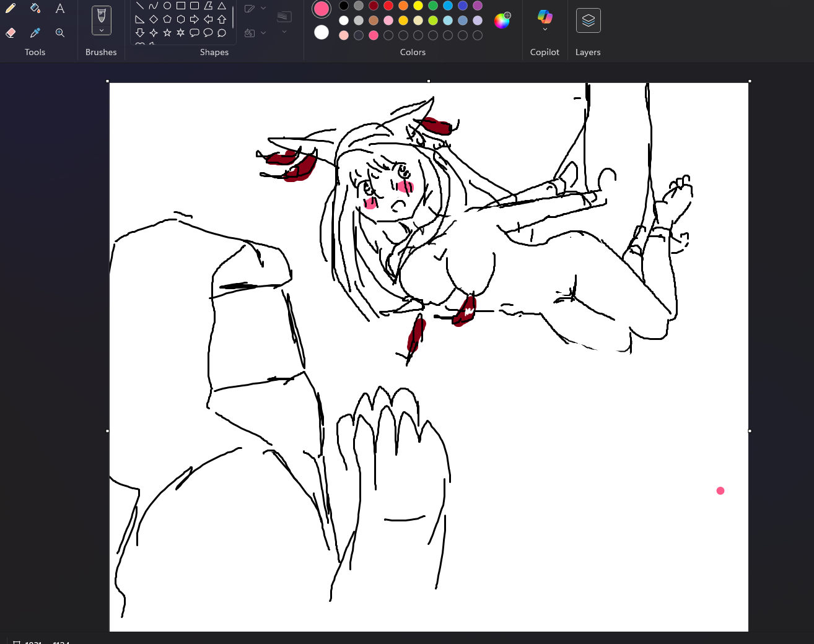814x644 pixels.
Task: Pick the Down arrow shape
Action: tap(140, 33)
